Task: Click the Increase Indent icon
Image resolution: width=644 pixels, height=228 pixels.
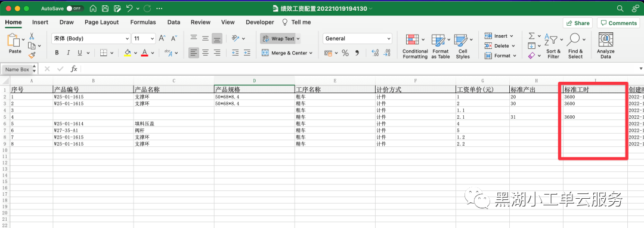Action: click(x=247, y=53)
